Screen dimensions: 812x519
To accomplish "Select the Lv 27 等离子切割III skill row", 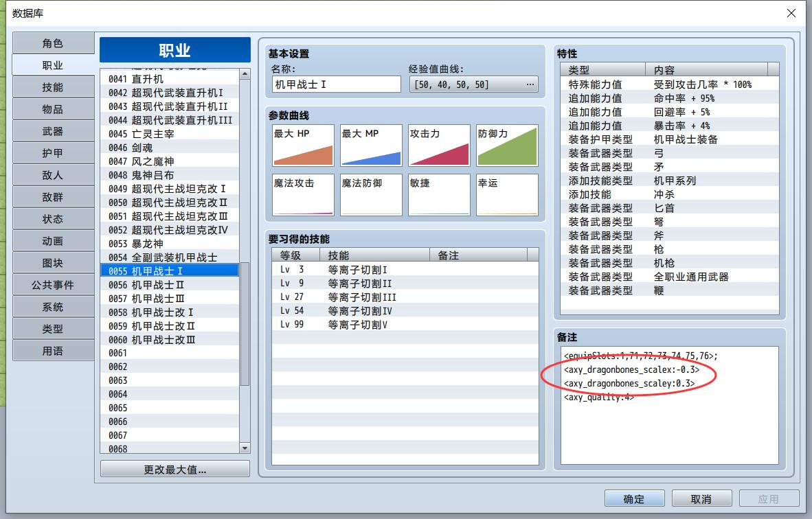I will point(405,297).
